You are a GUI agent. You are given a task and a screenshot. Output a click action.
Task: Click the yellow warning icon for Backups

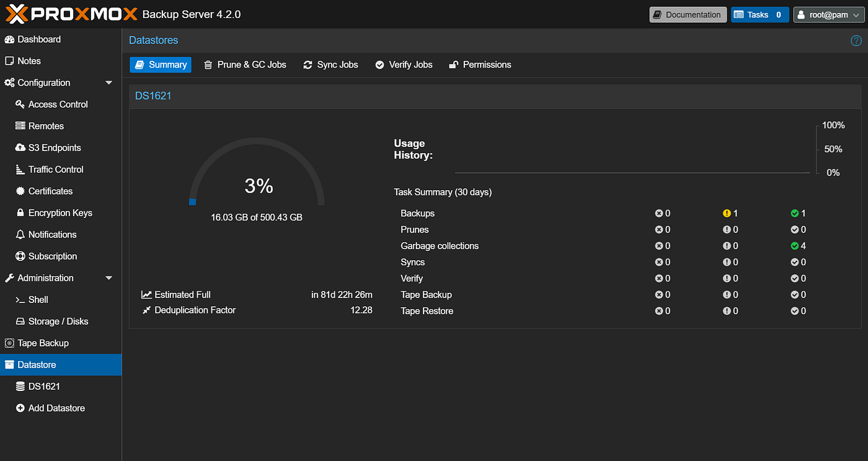[x=727, y=214]
